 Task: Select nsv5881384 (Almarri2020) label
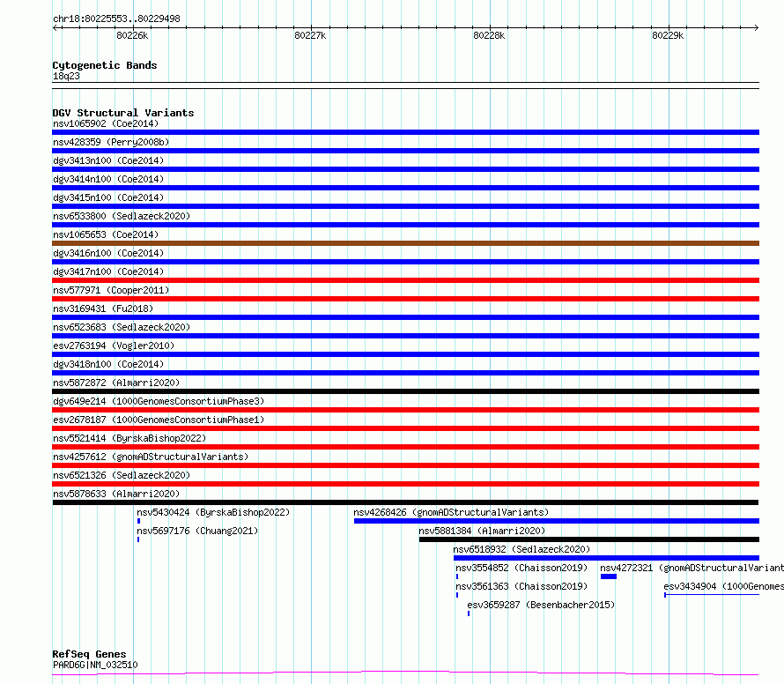(x=482, y=531)
